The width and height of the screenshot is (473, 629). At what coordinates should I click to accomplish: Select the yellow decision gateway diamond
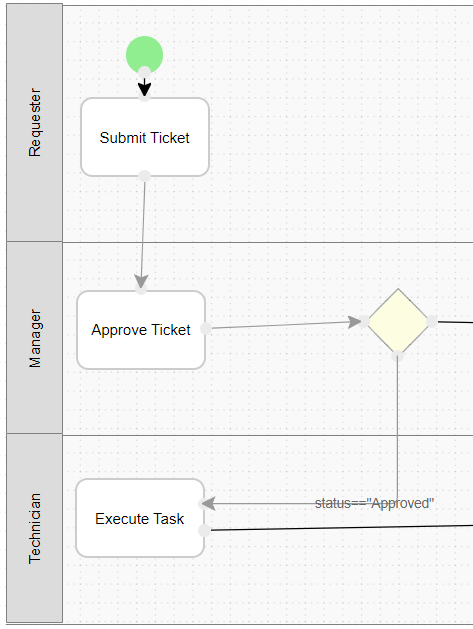tap(398, 321)
